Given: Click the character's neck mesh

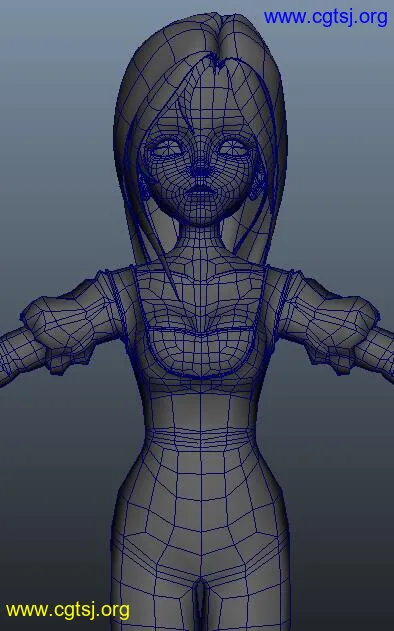Looking at the screenshot, I should 199,241.
